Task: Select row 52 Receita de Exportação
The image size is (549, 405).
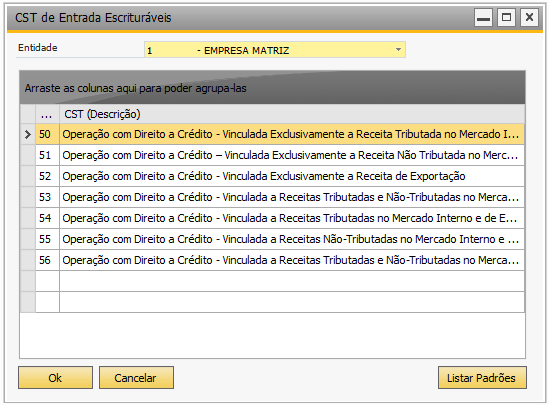Action: click(x=280, y=176)
